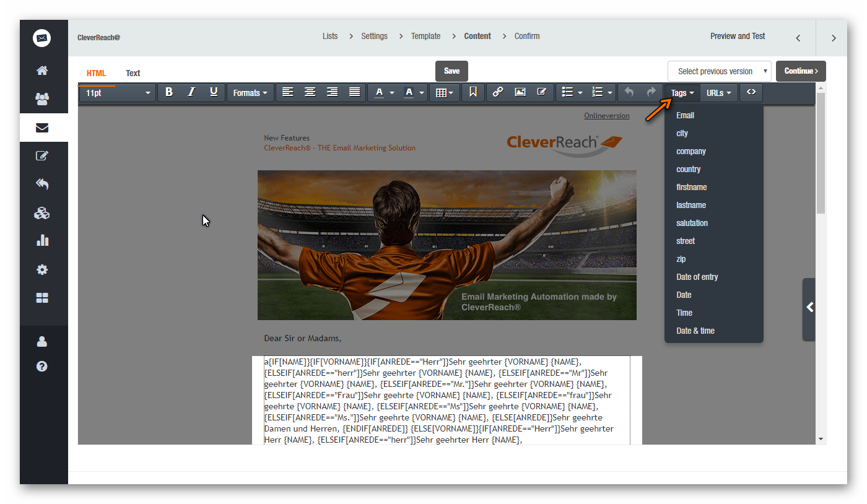Viewport: 867px width, 504px height.
Task: Open the Recipients group icon in sidebar
Action: click(42, 99)
